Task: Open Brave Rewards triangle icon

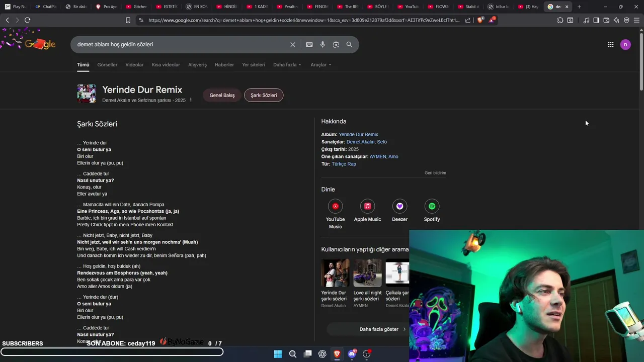Action: click(492, 20)
